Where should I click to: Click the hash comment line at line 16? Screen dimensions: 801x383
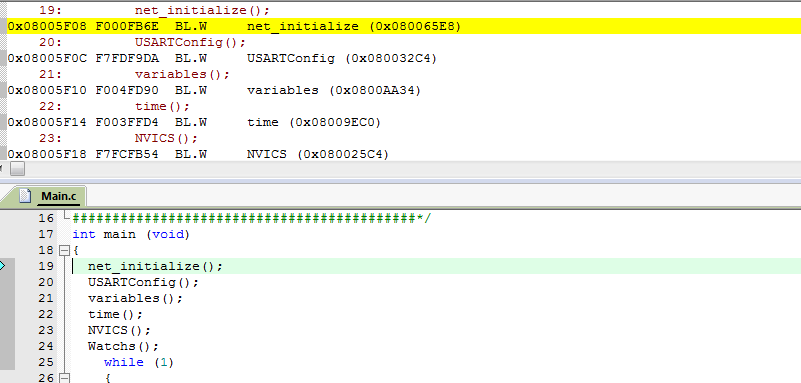pos(252,219)
